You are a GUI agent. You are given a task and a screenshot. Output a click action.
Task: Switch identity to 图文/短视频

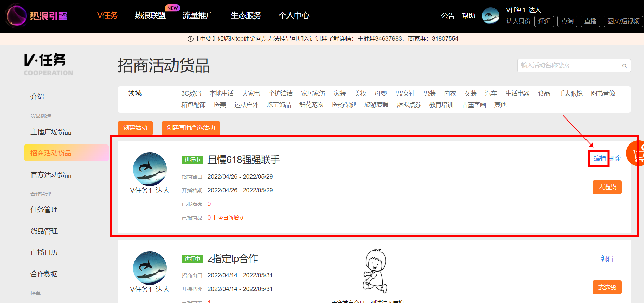tap(623, 21)
